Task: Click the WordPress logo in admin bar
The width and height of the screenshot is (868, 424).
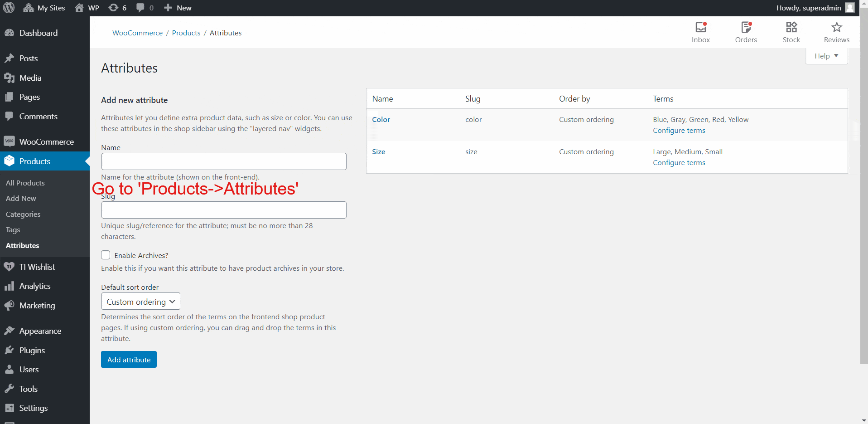Action: coord(9,8)
